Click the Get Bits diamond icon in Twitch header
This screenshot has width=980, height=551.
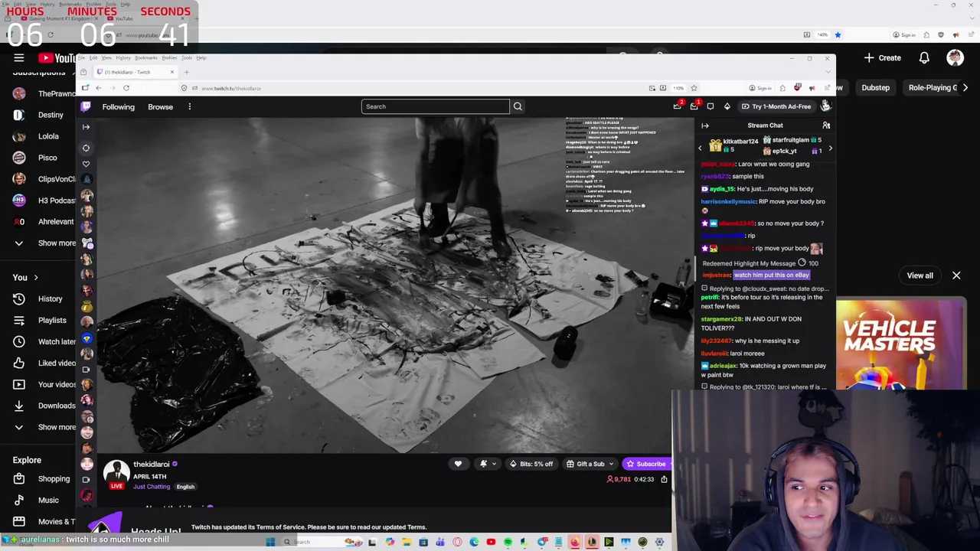click(727, 106)
